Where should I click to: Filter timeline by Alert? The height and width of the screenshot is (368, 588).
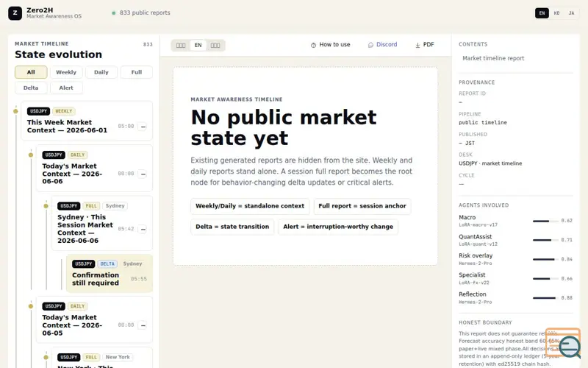(x=66, y=88)
